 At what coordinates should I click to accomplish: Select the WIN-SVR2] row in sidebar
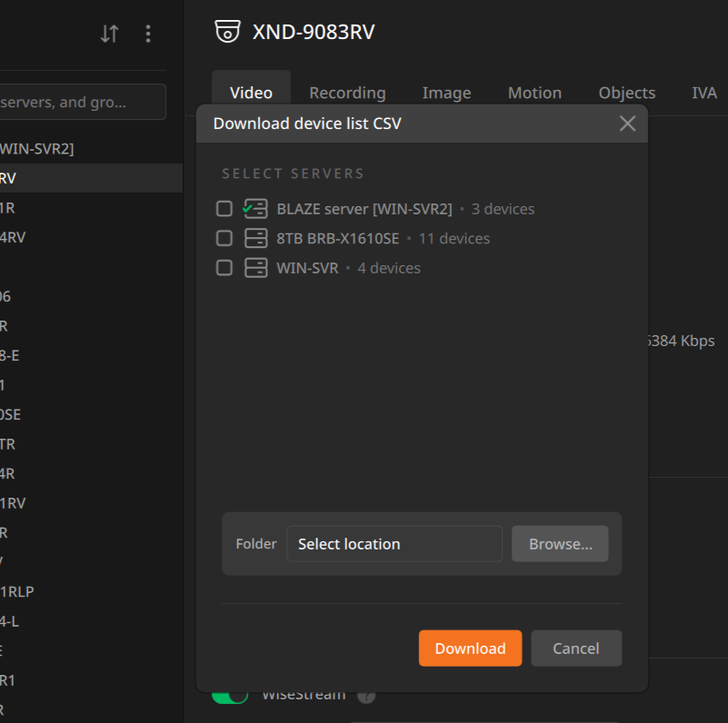[x=91, y=148]
